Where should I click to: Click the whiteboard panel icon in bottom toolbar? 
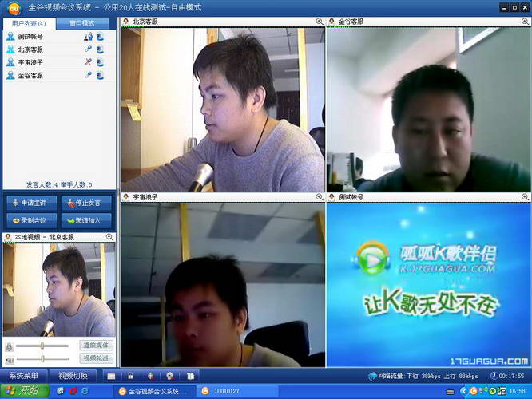coord(111,376)
